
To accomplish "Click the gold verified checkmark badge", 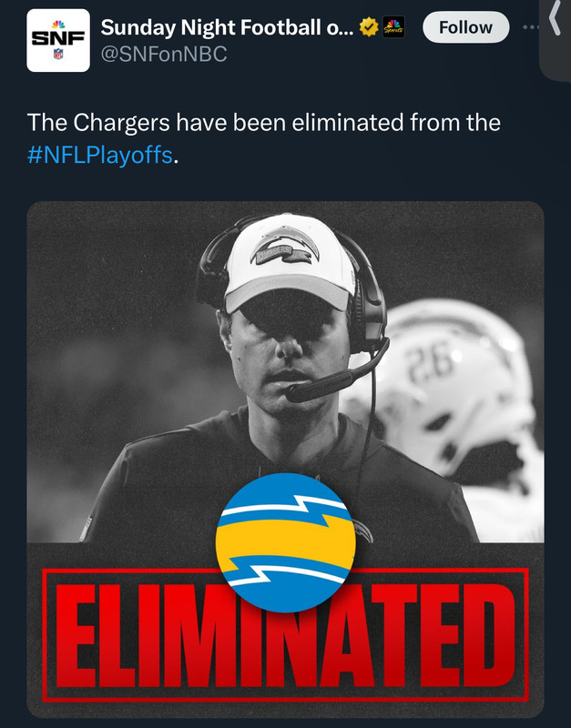I will [369, 27].
